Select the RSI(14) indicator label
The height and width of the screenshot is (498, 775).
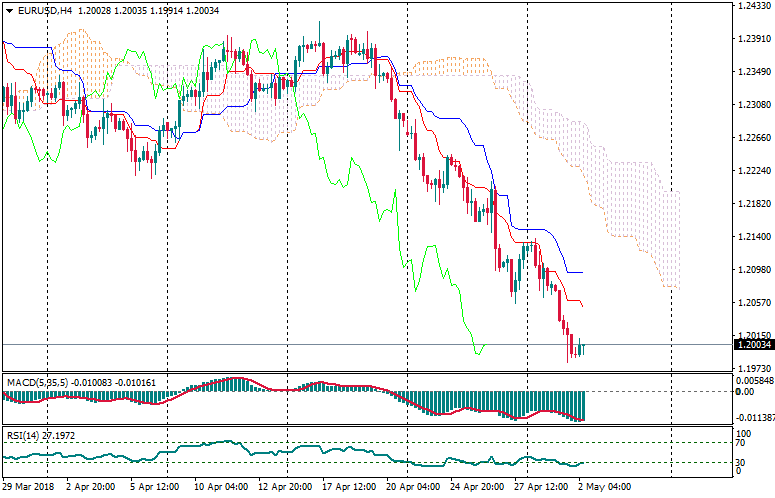(22, 435)
